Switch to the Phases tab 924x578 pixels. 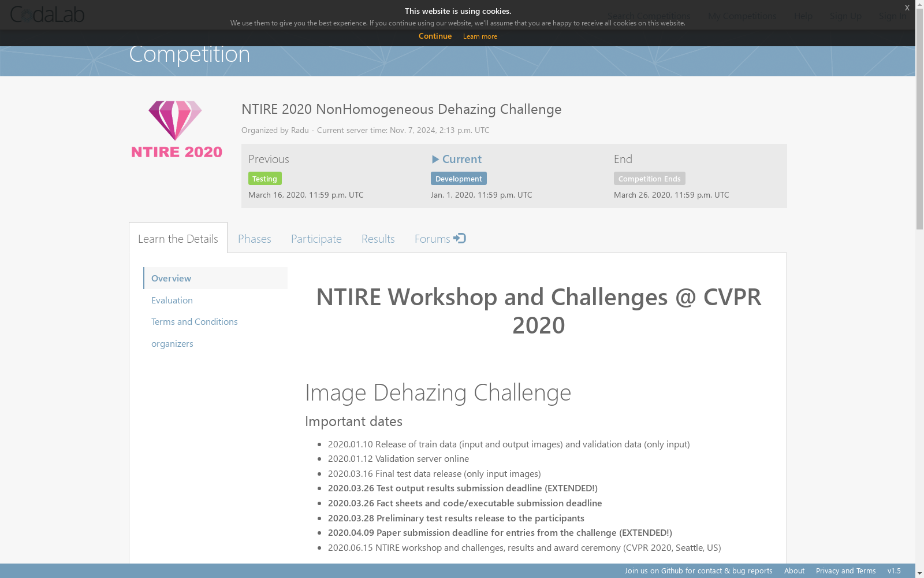254,239
